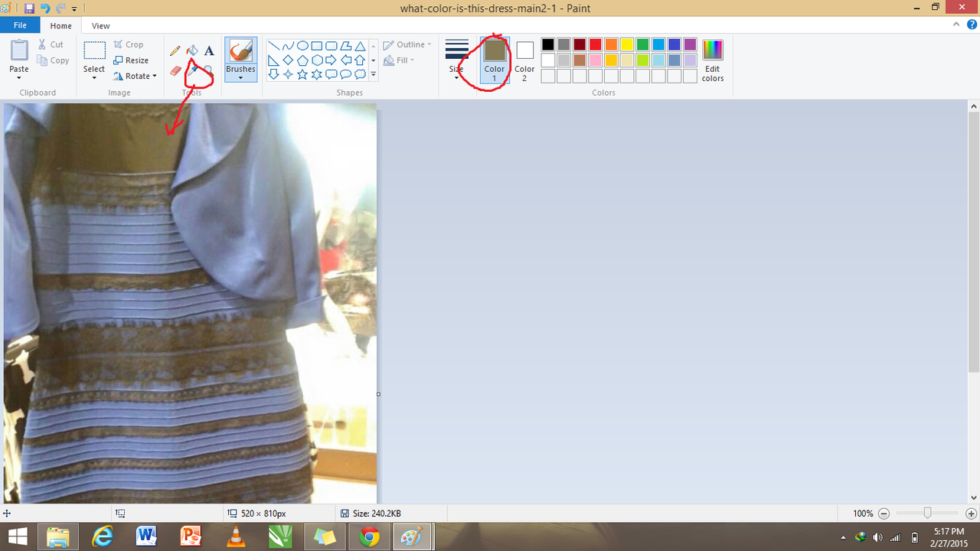Activate the Color 2 background box

[x=524, y=60]
